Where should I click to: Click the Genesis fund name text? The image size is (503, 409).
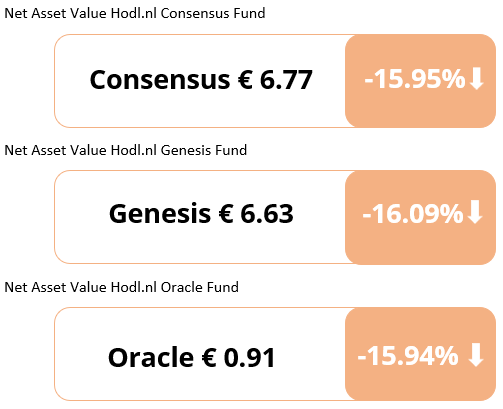160,213
